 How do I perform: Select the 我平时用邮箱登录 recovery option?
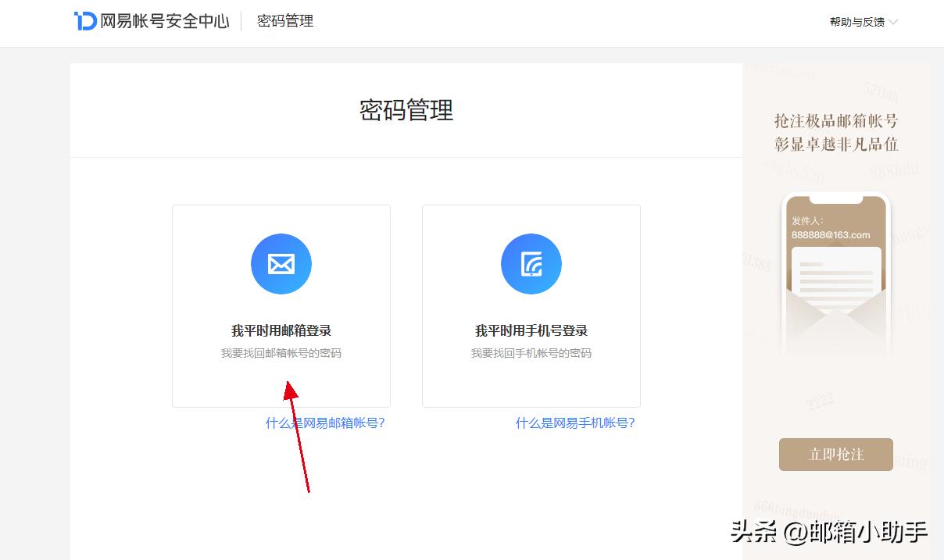(281, 330)
